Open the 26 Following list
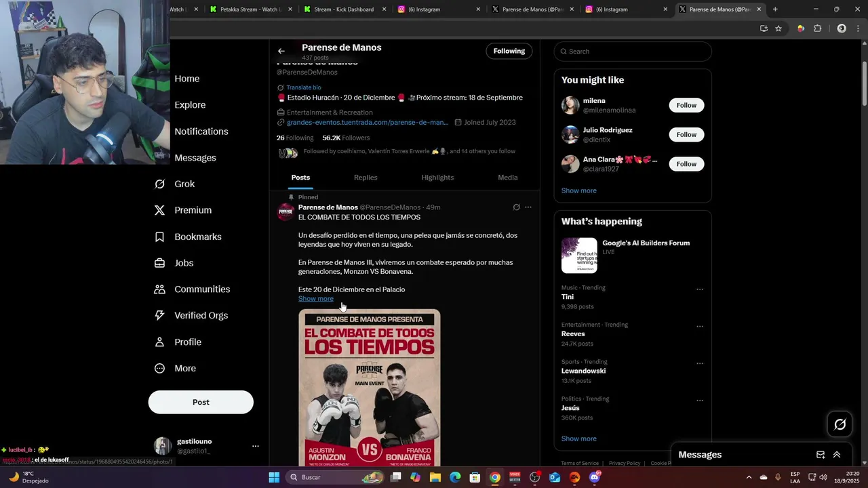 pos(295,138)
